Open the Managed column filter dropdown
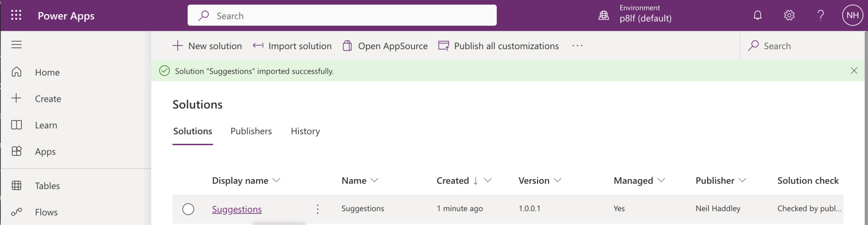Screen dimensions: 868x225 tap(661, 181)
